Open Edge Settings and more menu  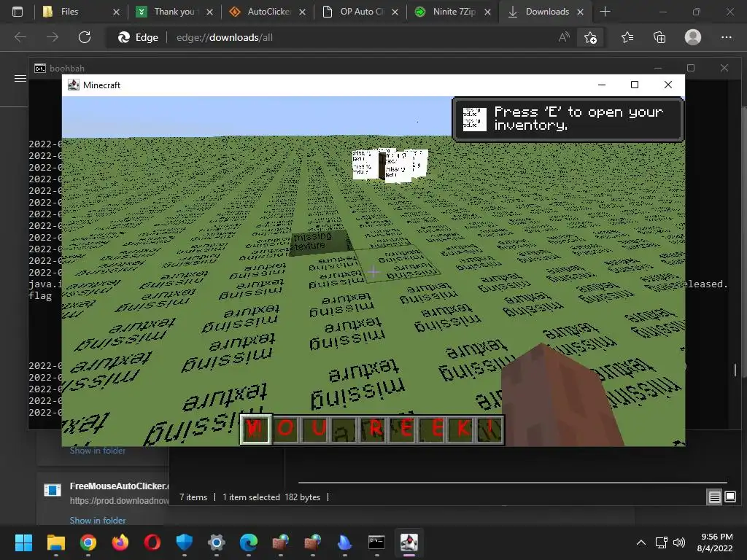tap(726, 37)
